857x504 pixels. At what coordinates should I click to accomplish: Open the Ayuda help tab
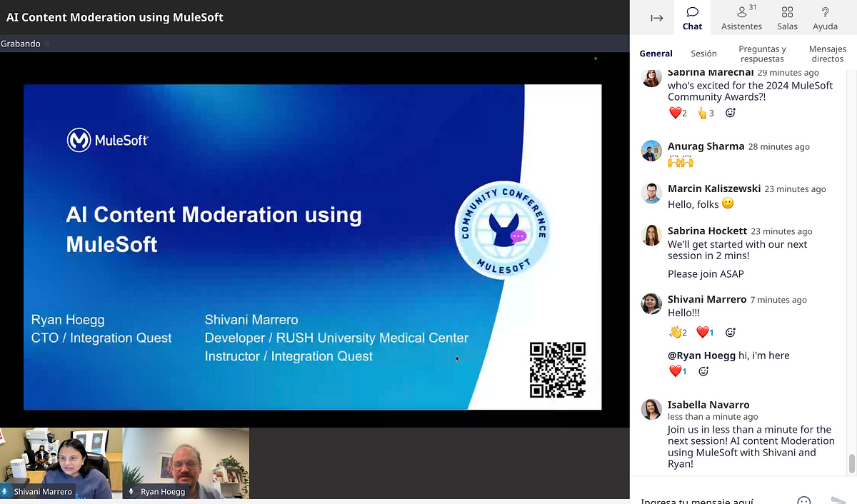(825, 19)
